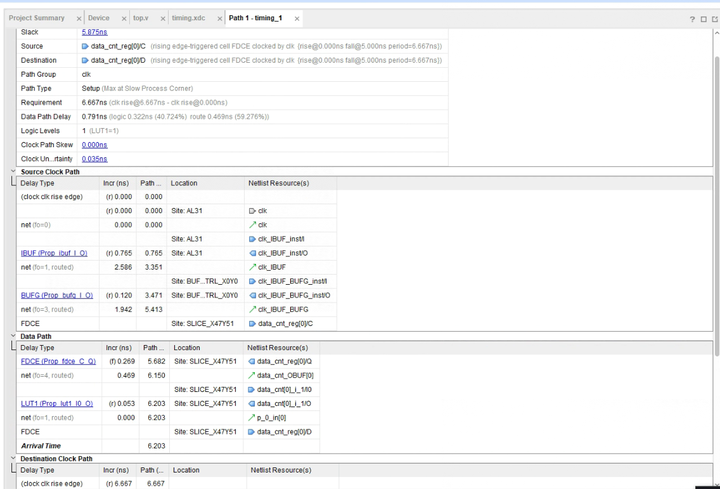
Task: Float the timing path panel window
Action: tap(714, 19)
